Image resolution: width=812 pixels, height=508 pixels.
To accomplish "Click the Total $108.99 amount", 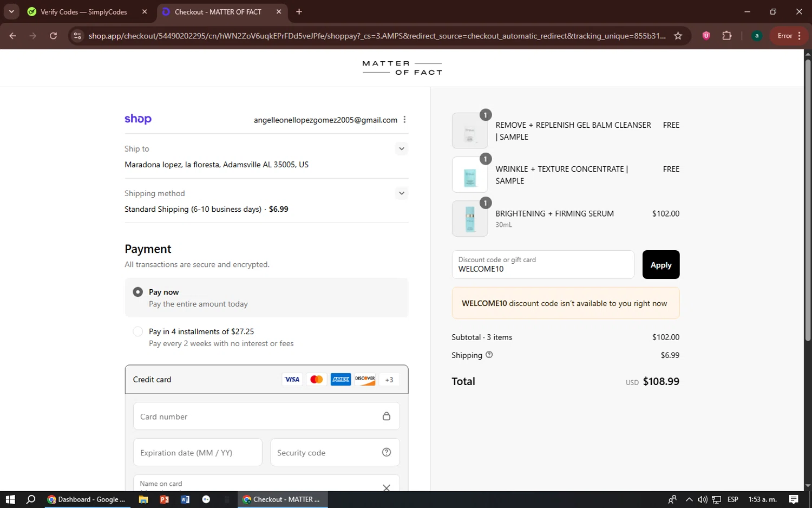I will (661, 381).
